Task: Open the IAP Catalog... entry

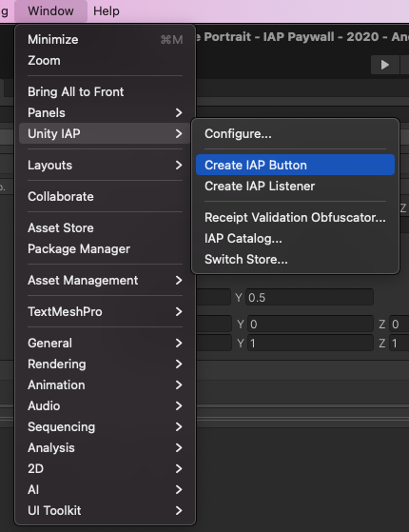Action: pos(295,239)
